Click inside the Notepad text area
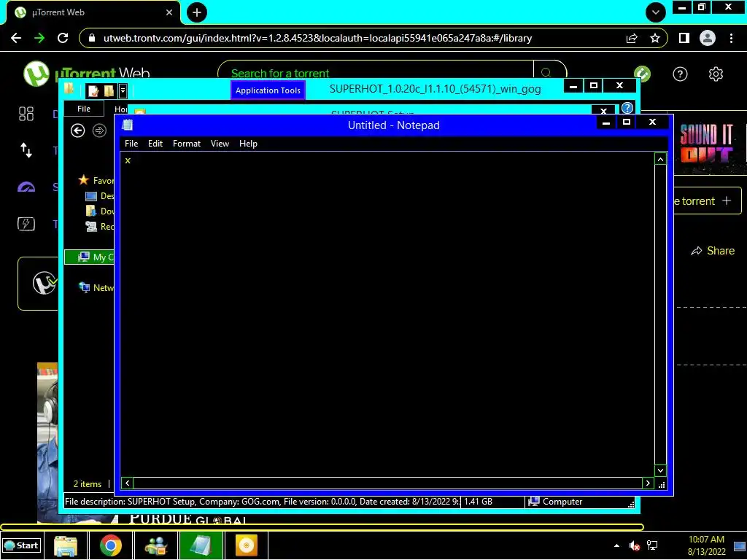 pos(387,314)
